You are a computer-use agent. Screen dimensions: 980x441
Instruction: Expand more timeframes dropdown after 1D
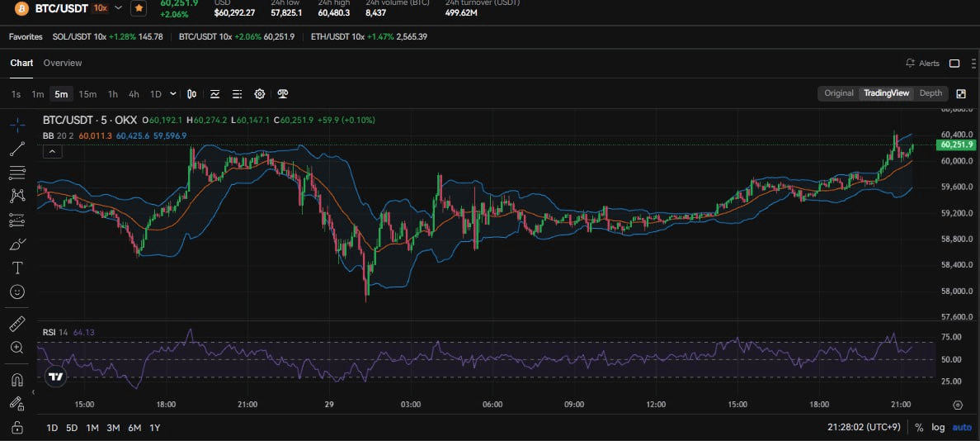[172, 94]
